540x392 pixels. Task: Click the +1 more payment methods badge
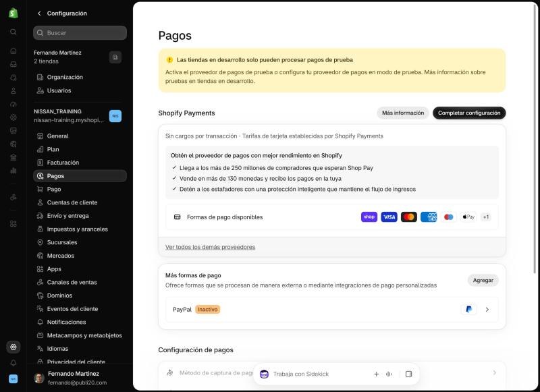pyautogui.click(x=485, y=217)
